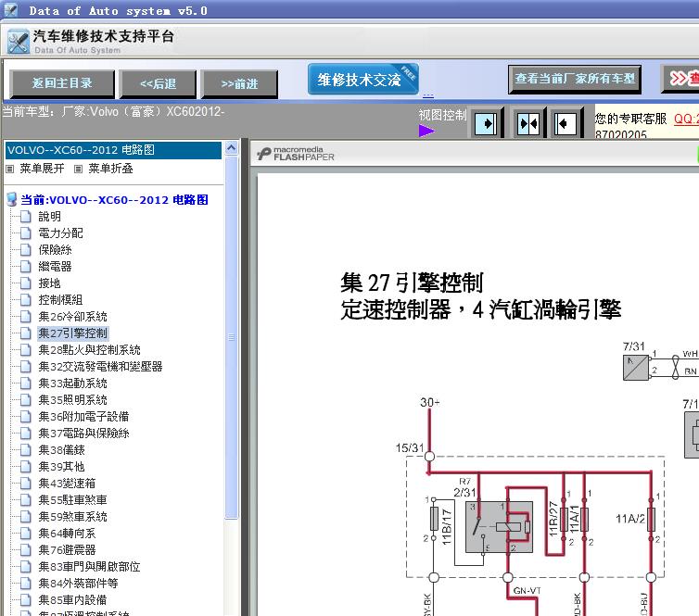Click the page icon beside 集26冷卻系統

26,317
